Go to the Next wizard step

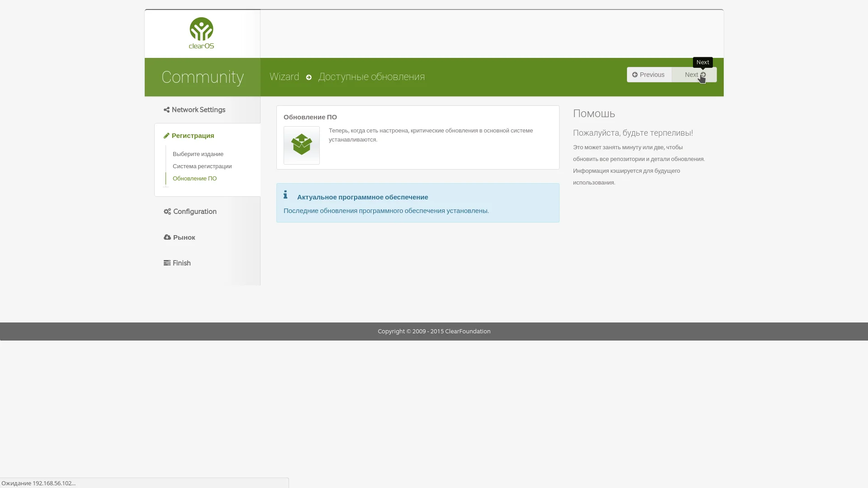coord(694,75)
